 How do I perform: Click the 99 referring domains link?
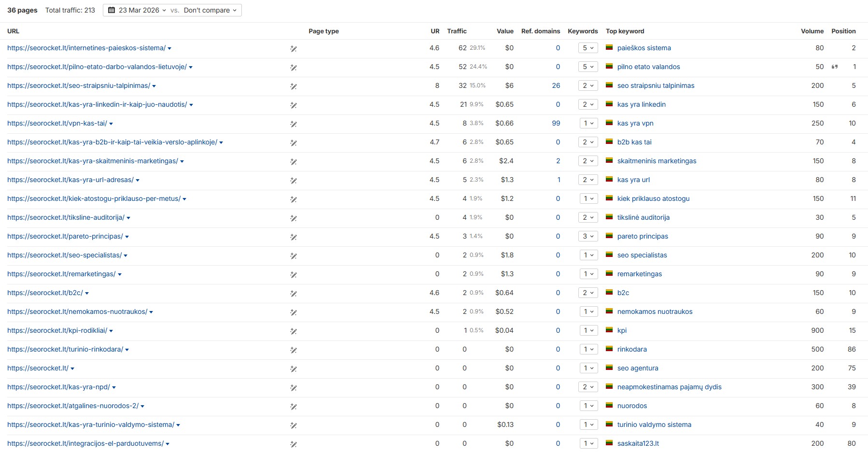point(556,123)
